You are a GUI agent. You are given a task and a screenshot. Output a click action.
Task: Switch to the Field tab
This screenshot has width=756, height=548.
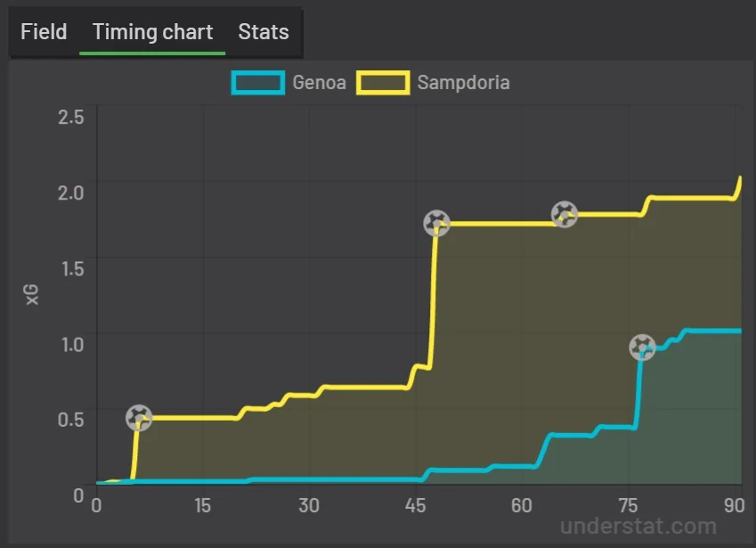[x=44, y=32]
